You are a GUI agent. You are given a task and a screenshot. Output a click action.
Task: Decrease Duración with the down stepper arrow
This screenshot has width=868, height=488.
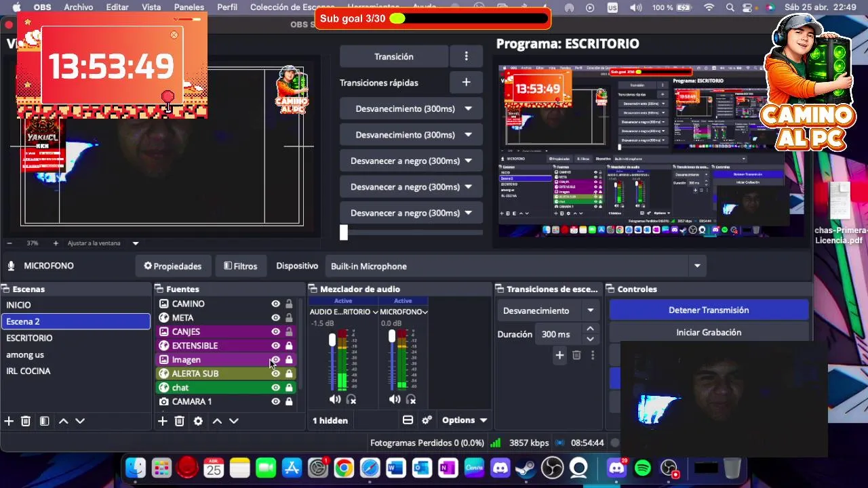(590, 339)
